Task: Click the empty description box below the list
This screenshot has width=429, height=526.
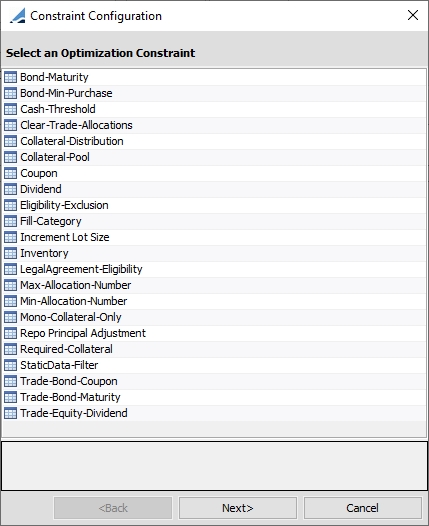Action: (214, 466)
